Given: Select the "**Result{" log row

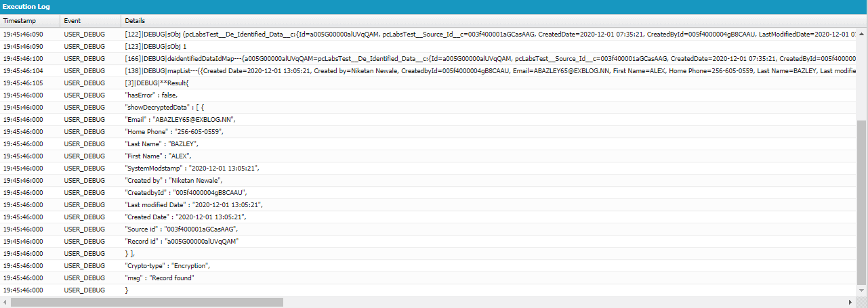Looking at the screenshot, I should click(x=157, y=83).
